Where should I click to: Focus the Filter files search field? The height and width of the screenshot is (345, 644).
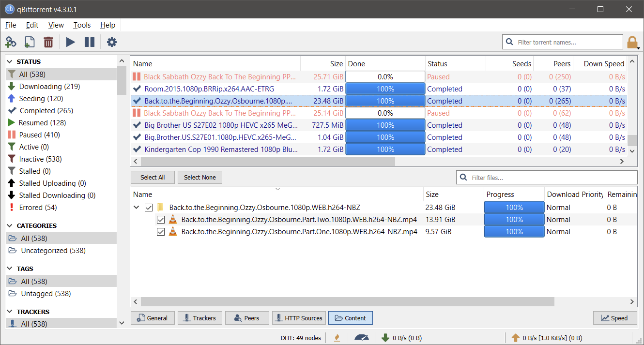(x=547, y=178)
